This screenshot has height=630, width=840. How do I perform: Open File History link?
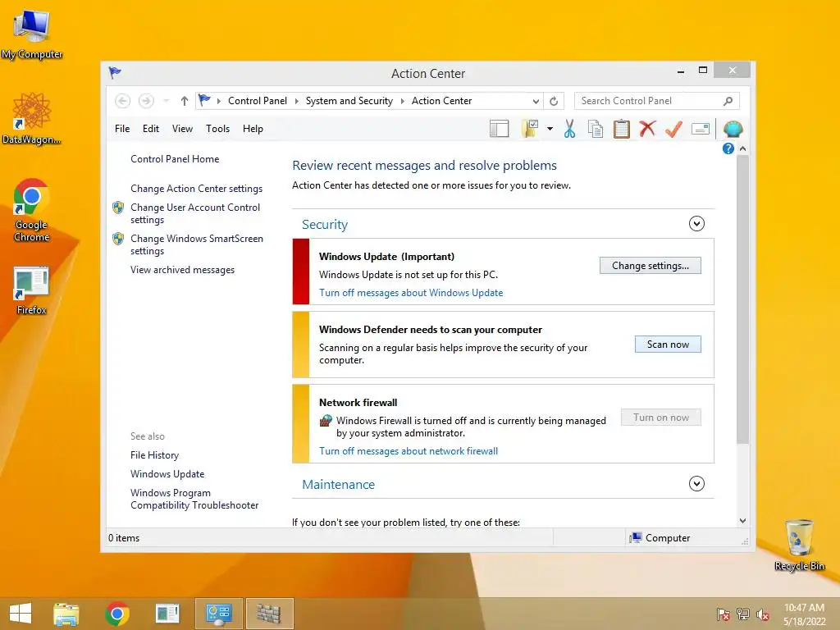pyautogui.click(x=155, y=454)
